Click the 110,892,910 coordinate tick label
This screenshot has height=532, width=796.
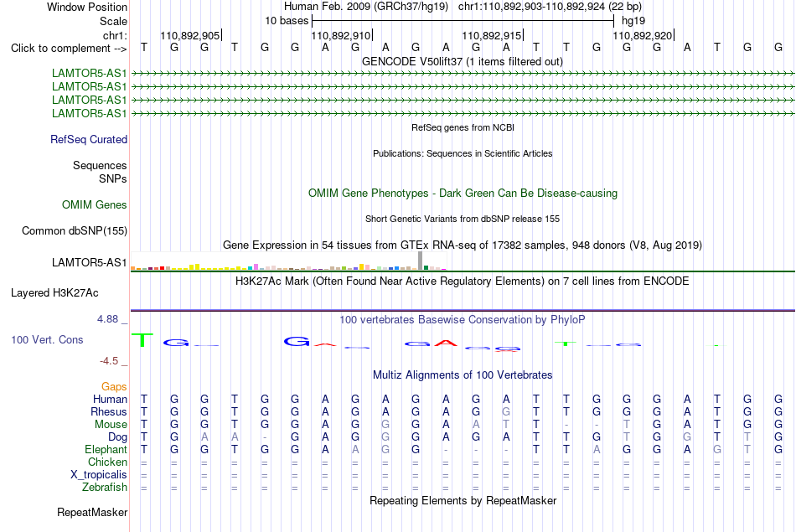coord(341,35)
